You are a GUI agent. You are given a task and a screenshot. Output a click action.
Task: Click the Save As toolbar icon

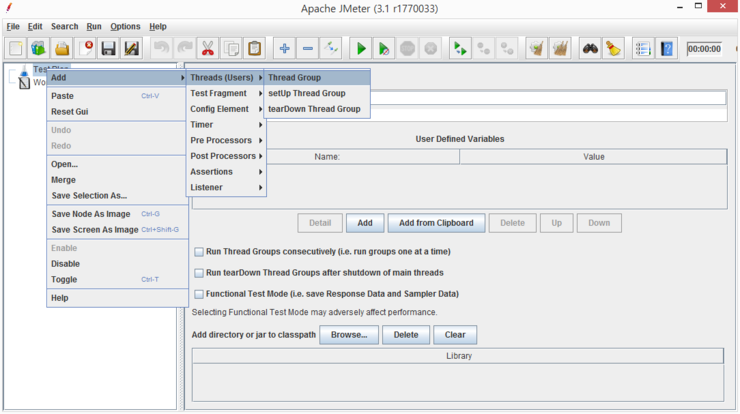pos(132,49)
